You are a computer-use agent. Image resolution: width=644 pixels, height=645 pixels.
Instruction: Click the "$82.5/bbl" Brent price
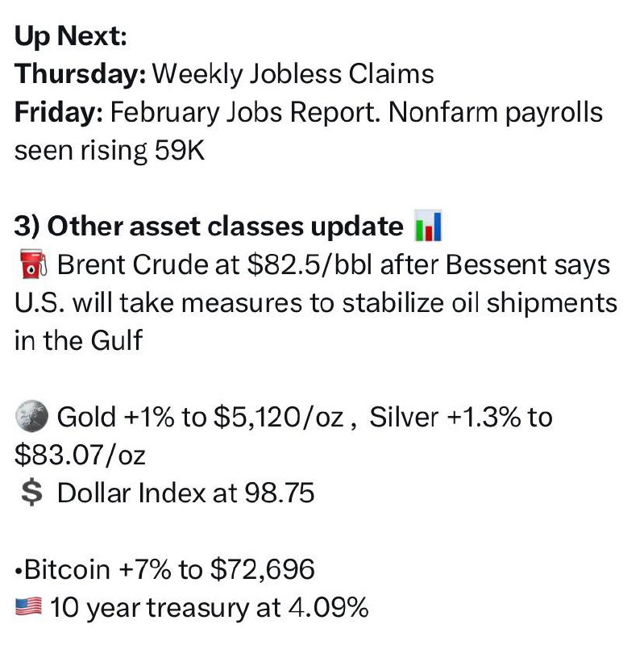310,264
